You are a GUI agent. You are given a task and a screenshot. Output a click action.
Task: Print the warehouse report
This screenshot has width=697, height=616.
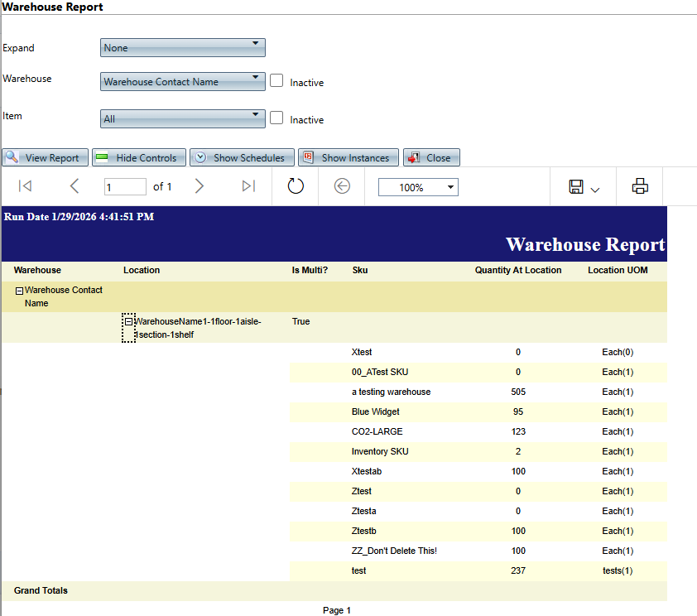pos(640,186)
